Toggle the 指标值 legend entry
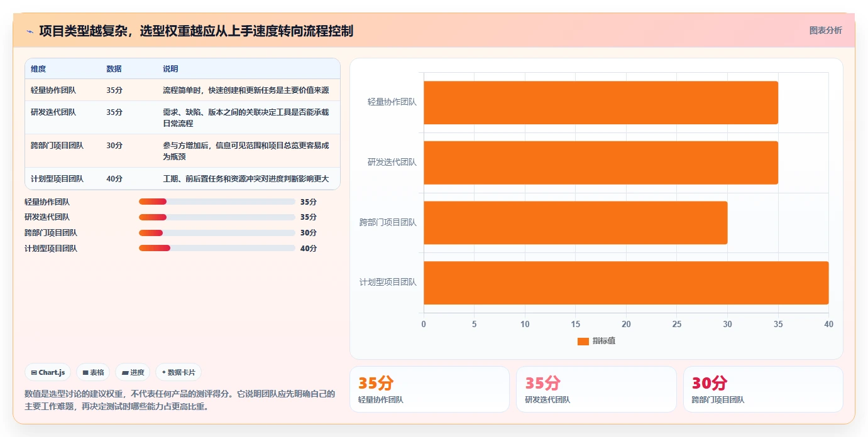 click(596, 341)
